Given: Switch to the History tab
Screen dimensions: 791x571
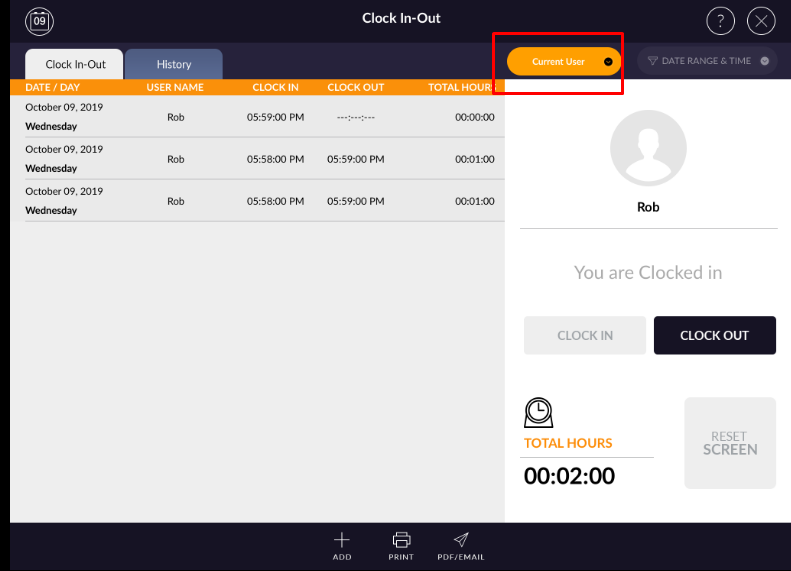Looking at the screenshot, I should click(174, 64).
